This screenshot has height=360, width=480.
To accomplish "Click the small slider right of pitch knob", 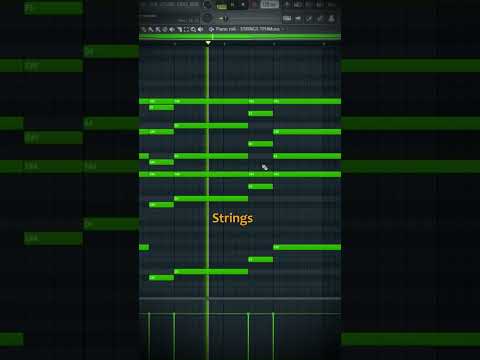I will coord(223,18).
